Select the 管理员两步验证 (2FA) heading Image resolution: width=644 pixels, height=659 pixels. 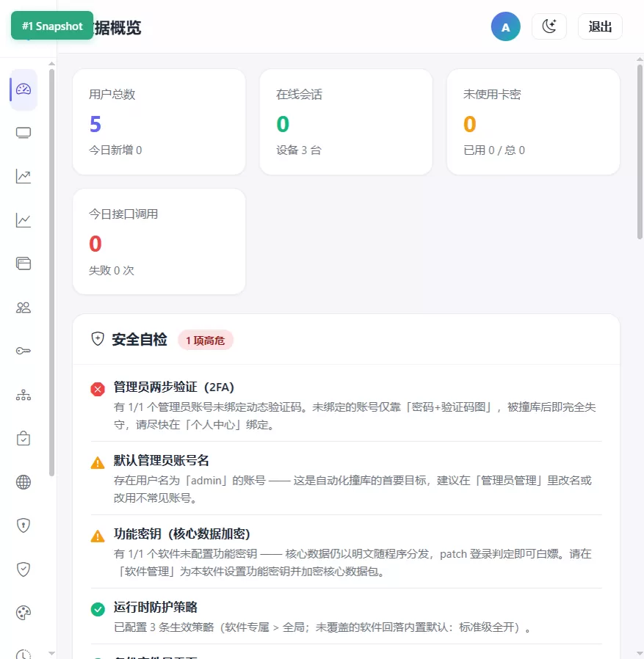pyautogui.click(x=174, y=387)
